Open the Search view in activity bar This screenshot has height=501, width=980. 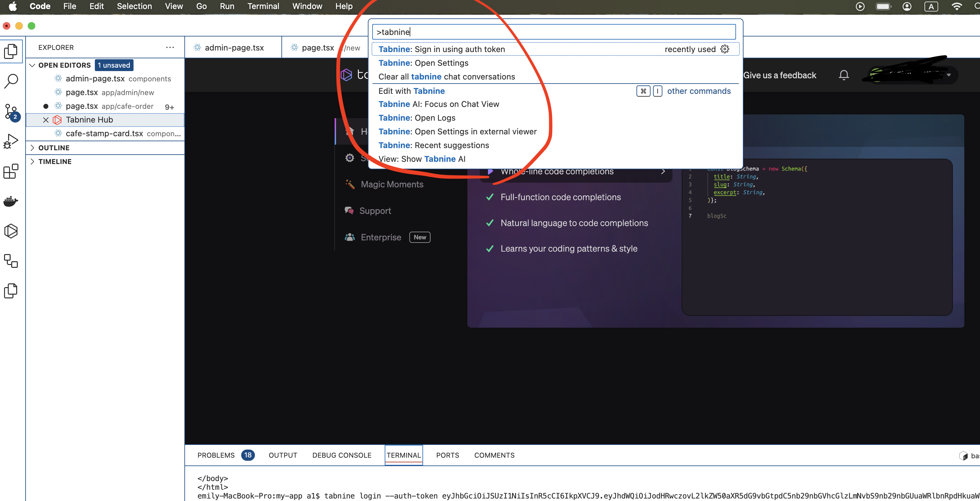(12, 80)
